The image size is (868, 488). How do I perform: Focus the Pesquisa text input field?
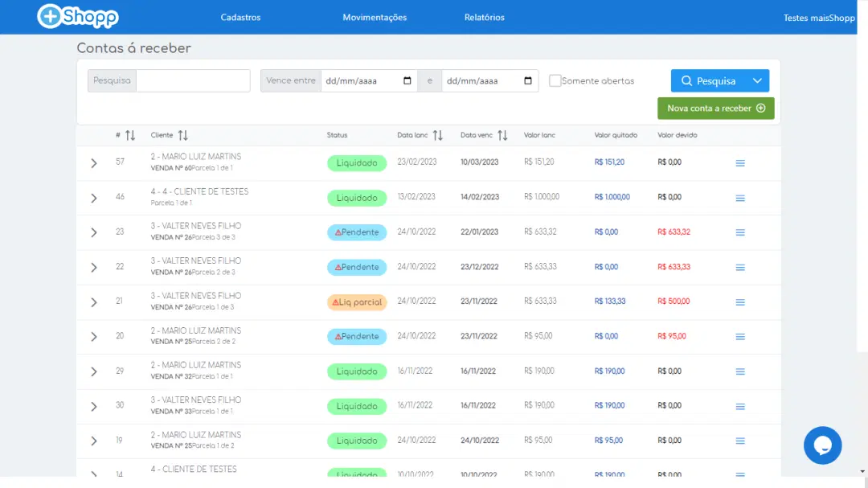pos(193,81)
